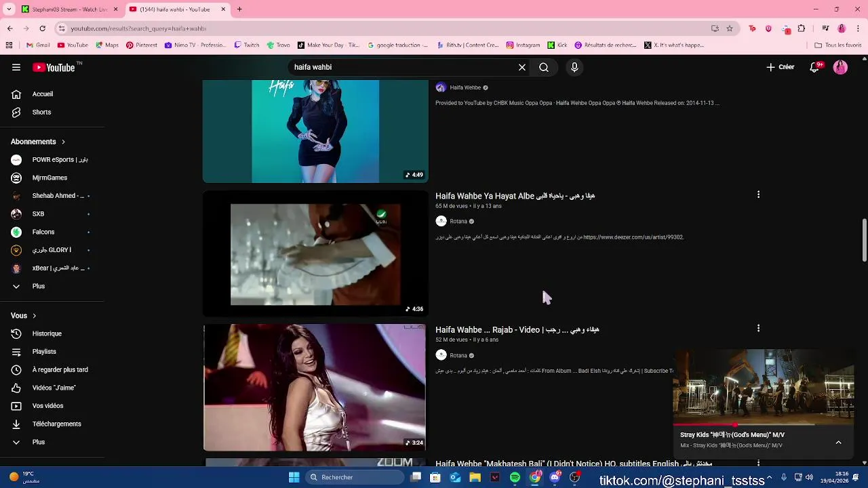Open the tab search dropdown
This screenshot has height=488, width=868.
[9, 9]
